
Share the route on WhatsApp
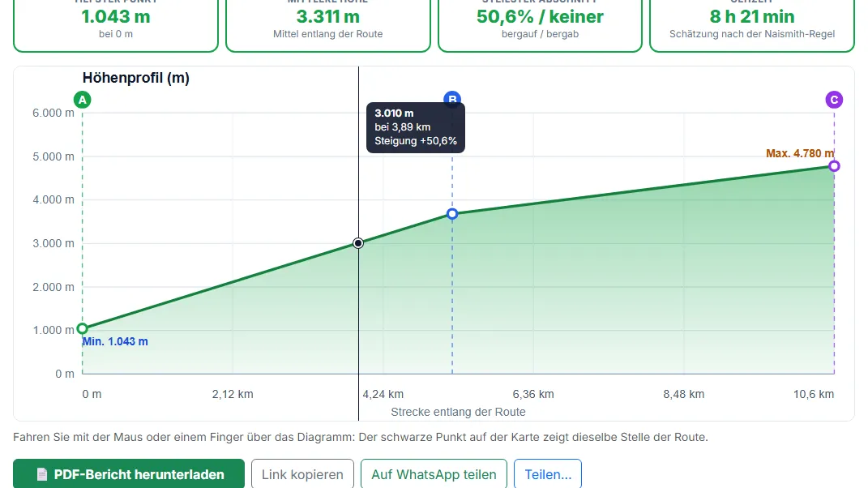tap(434, 475)
